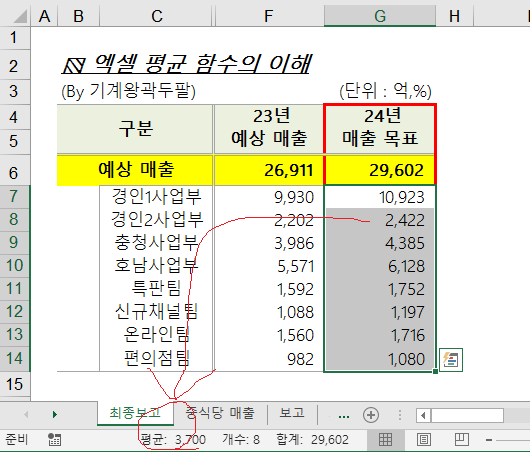Image resolution: width=530 pixels, height=452 pixels.
Task: Click the 경인1사업부 cell
Action: click(x=156, y=197)
